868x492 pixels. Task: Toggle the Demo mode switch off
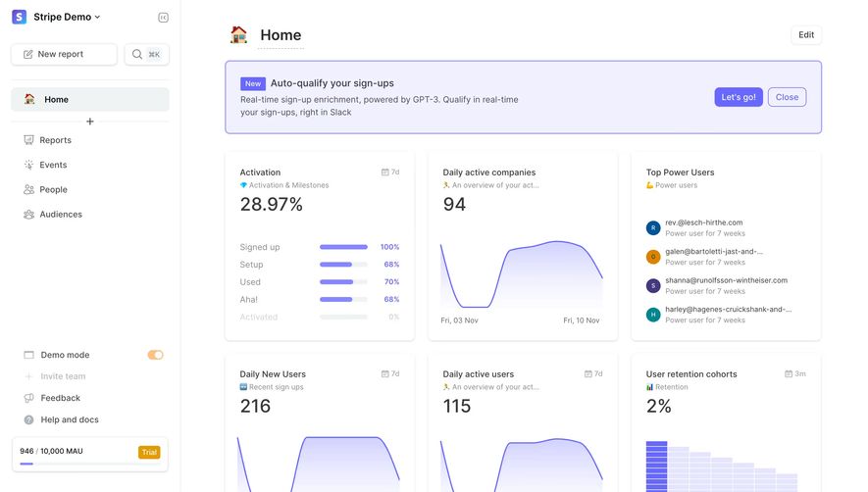tap(156, 355)
